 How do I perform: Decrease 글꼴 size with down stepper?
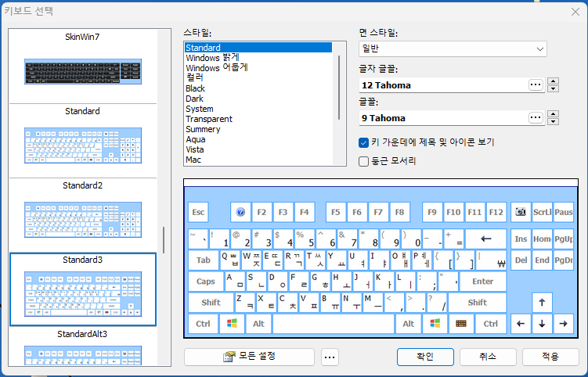click(x=553, y=122)
